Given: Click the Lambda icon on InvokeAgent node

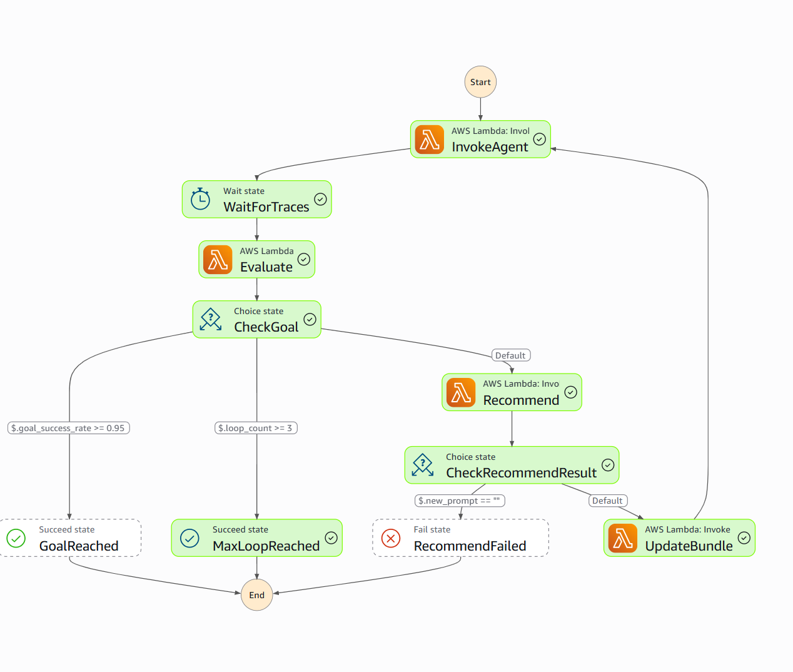Looking at the screenshot, I should (x=430, y=140).
